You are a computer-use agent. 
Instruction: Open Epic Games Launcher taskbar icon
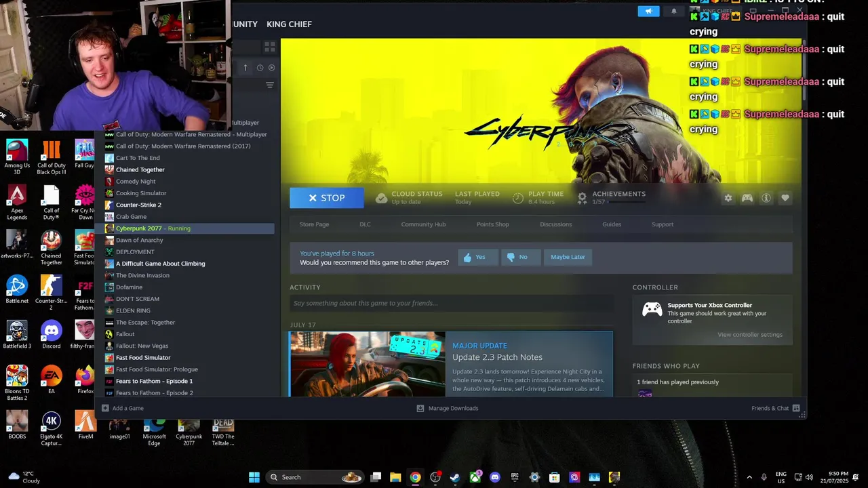click(x=515, y=477)
